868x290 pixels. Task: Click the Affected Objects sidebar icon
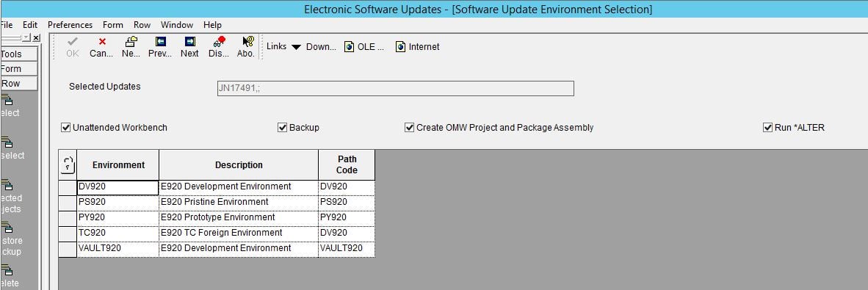[x=7, y=186]
